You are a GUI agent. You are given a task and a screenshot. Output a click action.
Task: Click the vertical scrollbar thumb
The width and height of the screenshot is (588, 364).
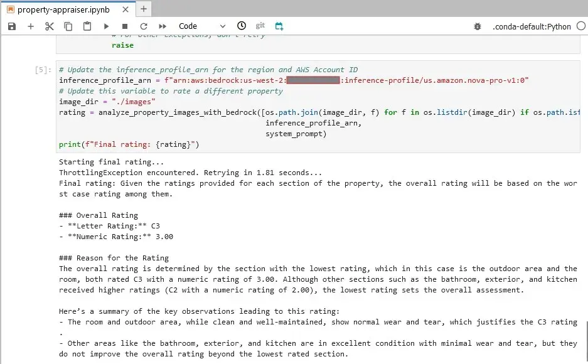click(x=587, y=342)
